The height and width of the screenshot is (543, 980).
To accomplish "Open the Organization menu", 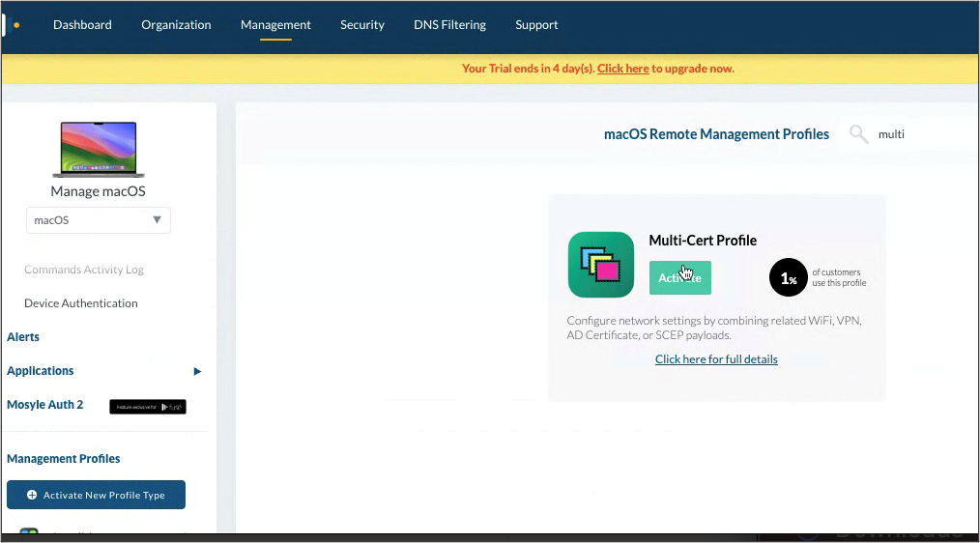I will [176, 25].
